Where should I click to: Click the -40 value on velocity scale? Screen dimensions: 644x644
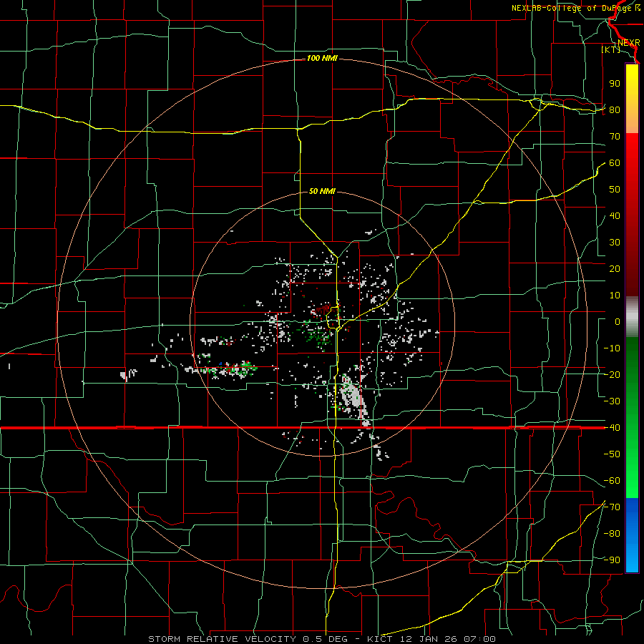pos(612,428)
